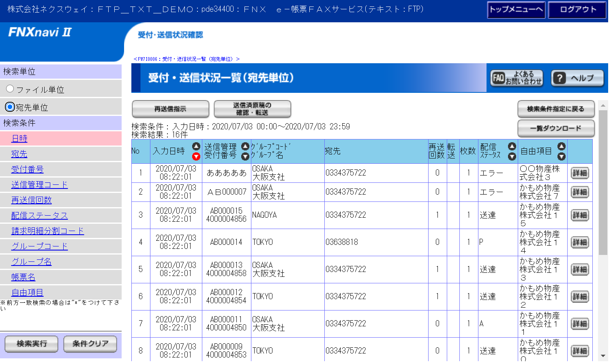Click 一覧ダウンロード button
The image size is (611, 364).
tap(556, 128)
